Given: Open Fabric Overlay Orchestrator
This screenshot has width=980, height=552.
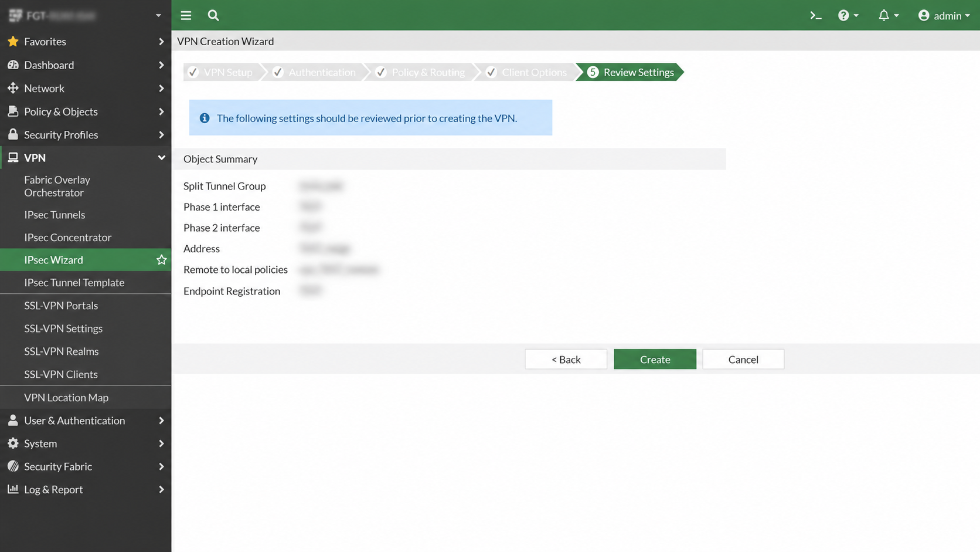Looking at the screenshot, I should pos(57,186).
